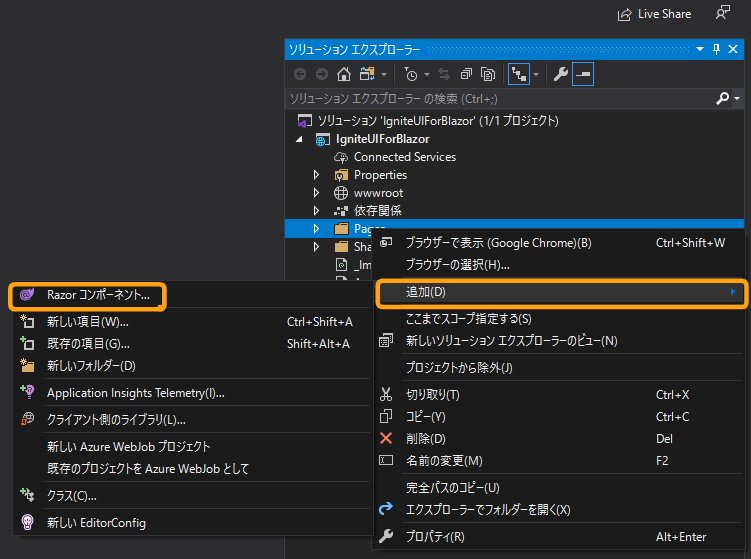Viewport: 751px width, 559px height.
Task: Choose 新しいソリューション エクスプローラーのビュー(N)
Action: coord(558,341)
